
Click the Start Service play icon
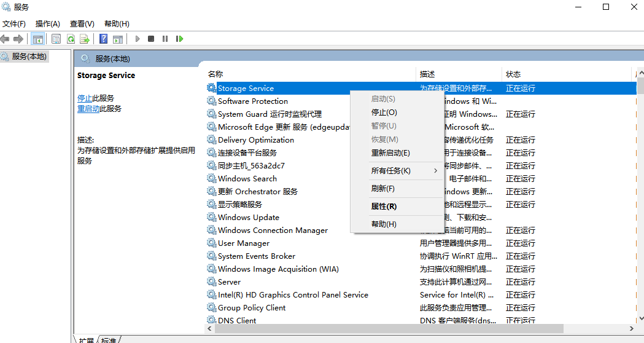point(138,39)
